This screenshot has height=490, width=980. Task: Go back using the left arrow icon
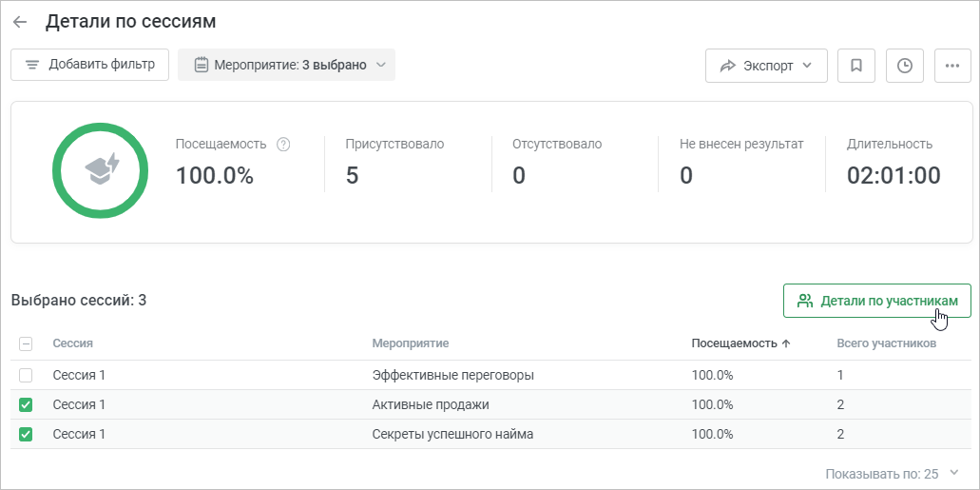(20, 22)
